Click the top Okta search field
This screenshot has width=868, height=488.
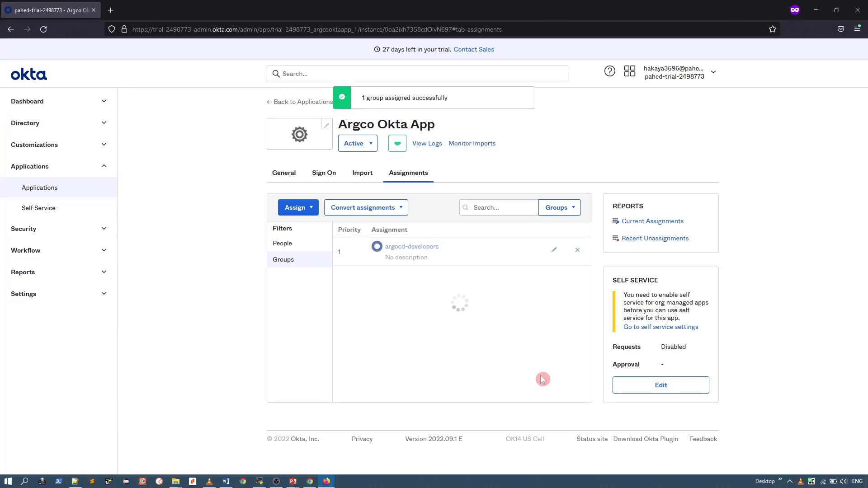click(x=417, y=74)
